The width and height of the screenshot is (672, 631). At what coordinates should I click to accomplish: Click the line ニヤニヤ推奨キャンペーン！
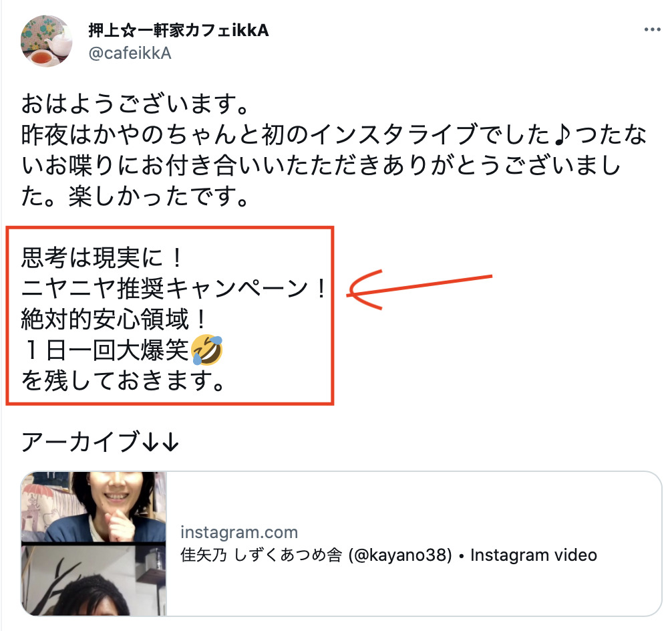click(x=175, y=288)
